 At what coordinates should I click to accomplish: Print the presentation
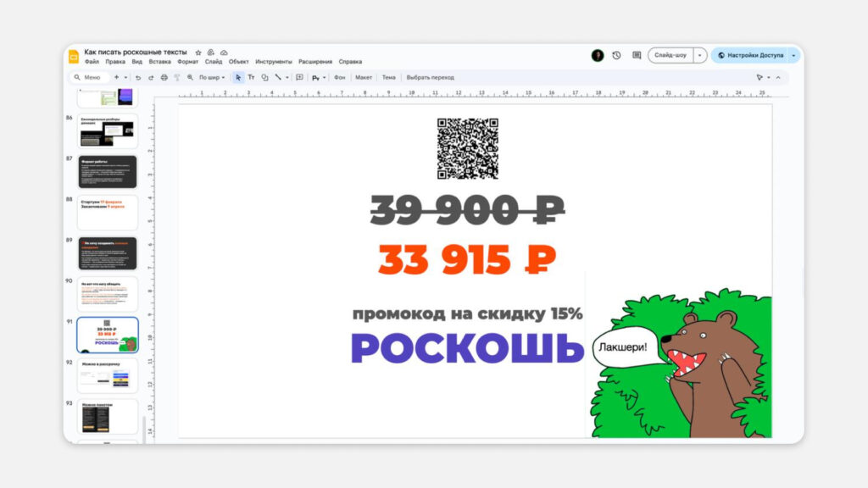click(x=164, y=77)
